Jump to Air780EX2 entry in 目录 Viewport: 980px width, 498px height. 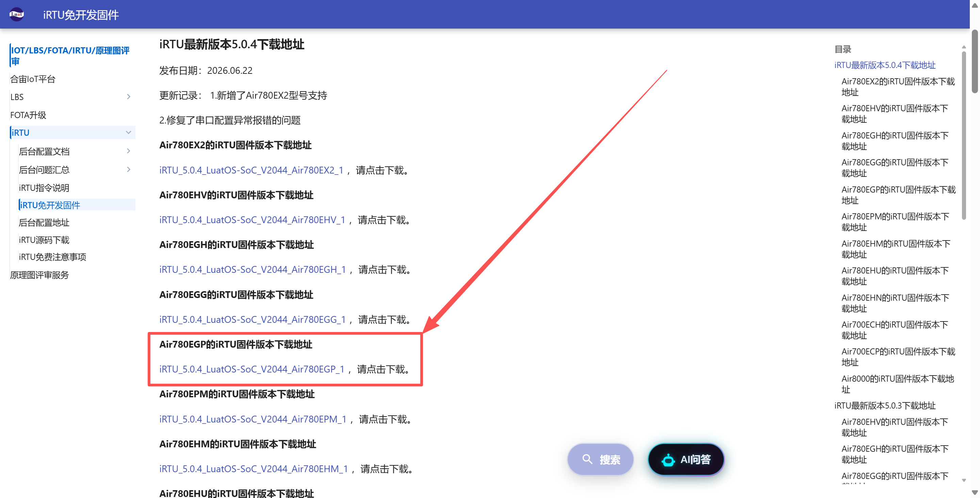898,87
